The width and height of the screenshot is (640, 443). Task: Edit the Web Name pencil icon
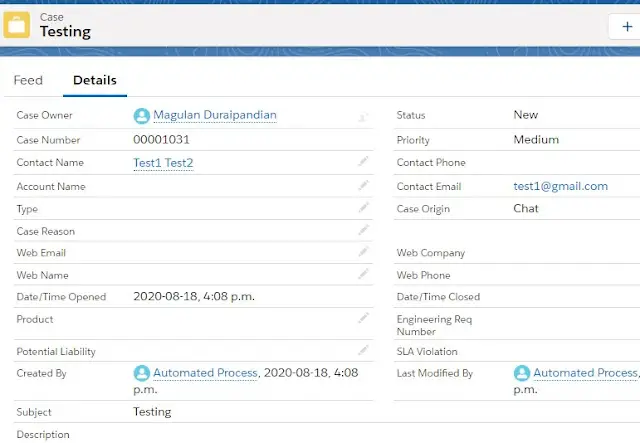363,273
